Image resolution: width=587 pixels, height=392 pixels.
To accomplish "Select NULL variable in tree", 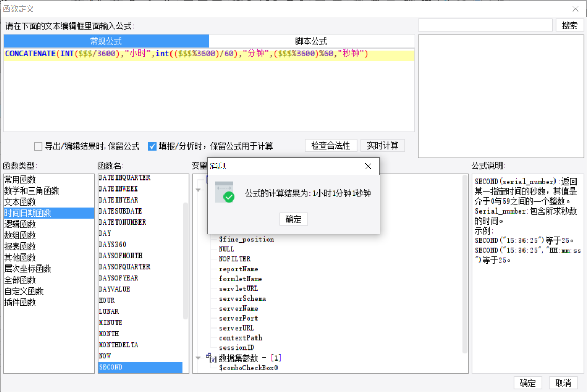I will pos(227,249).
